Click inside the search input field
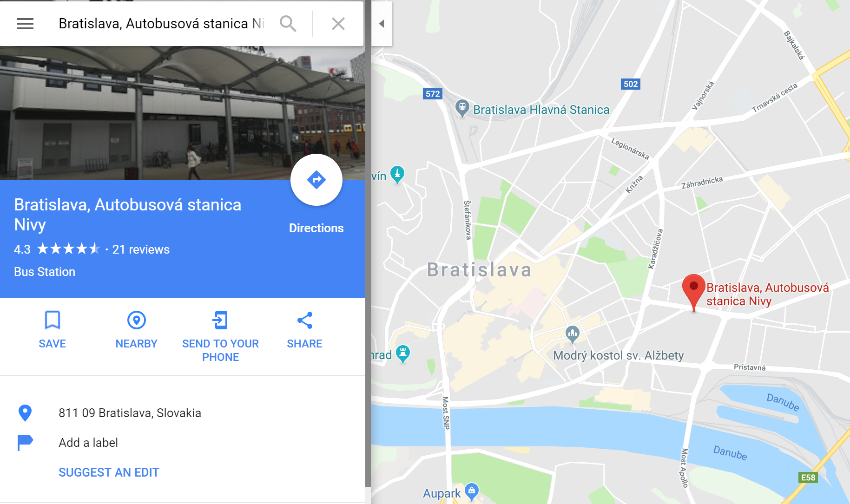Viewport: 850px width, 504px height. (x=161, y=24)
